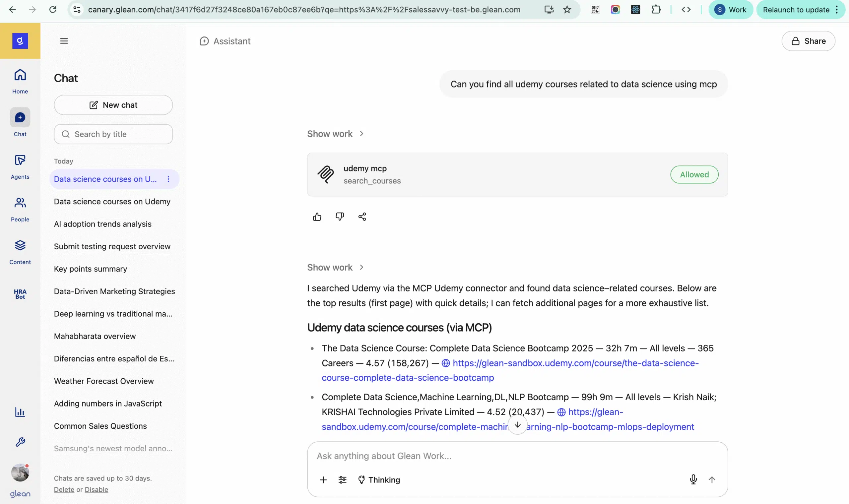Focus the Ask anything about Glean Work input
The height and width of the screenshot is (504, 849).
coord(517,456)
